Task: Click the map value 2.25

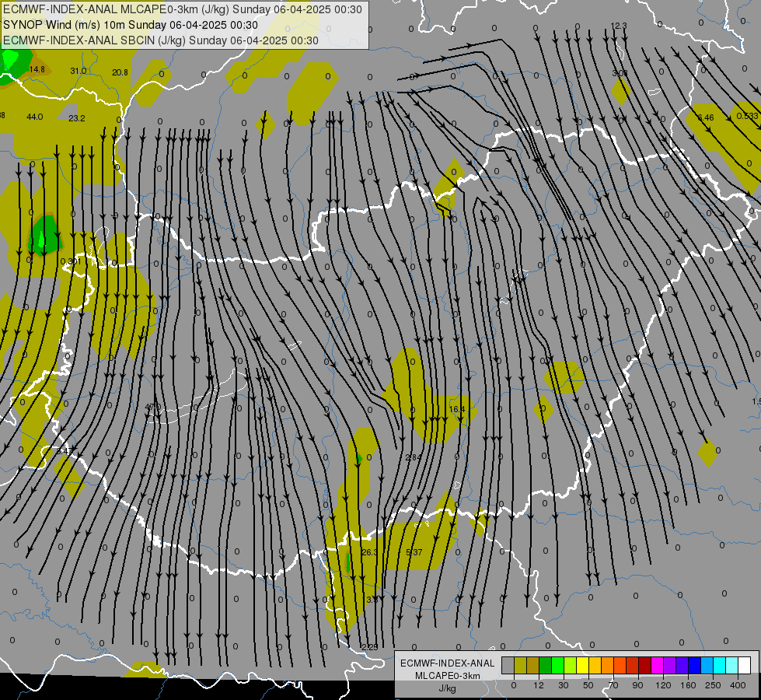Action: [x=370, y=646]
